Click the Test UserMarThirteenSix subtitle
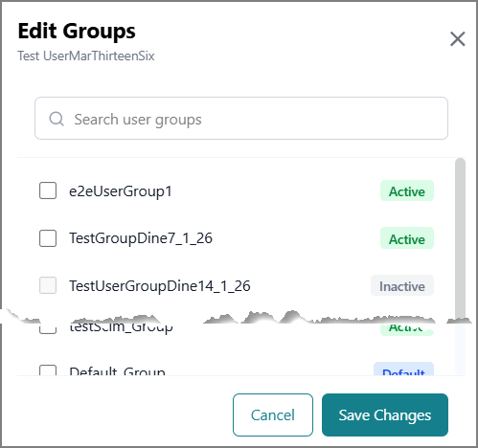The image size is (478, 448). 86,56
